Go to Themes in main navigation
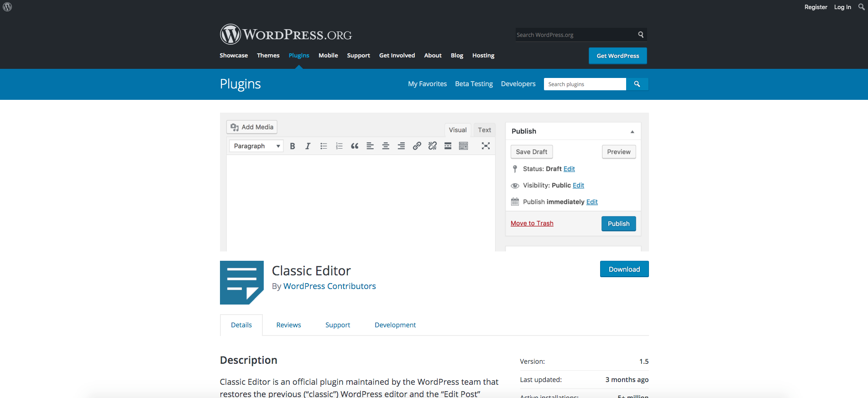 (268, 56)
